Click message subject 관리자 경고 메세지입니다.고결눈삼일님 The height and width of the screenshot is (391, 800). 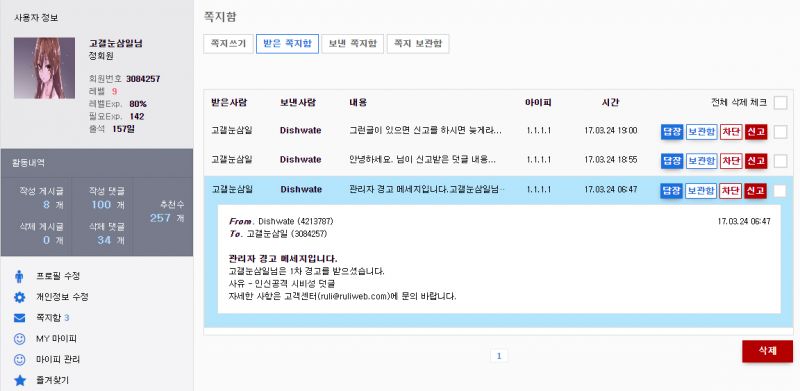point(427,189)
